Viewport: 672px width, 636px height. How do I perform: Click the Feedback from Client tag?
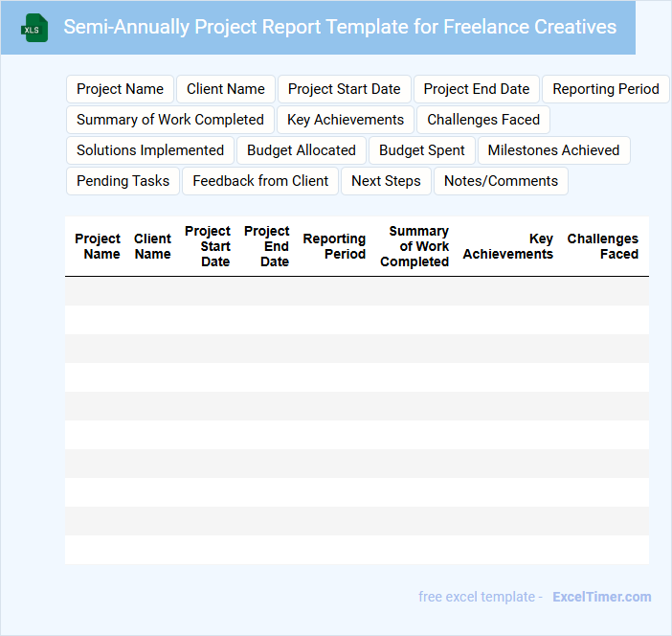260,181
